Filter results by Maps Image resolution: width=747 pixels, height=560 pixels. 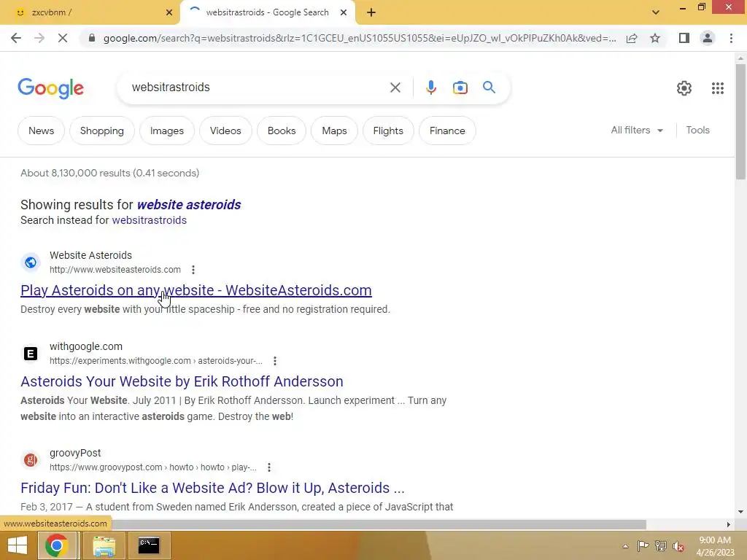tap(334, 131)
